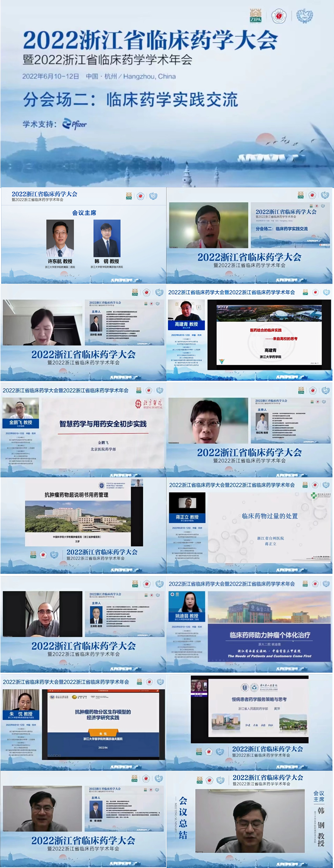Select the speaker video above 姚迪翡 教授 name tag
Viewport: 334px width, 868px height.
187,602
